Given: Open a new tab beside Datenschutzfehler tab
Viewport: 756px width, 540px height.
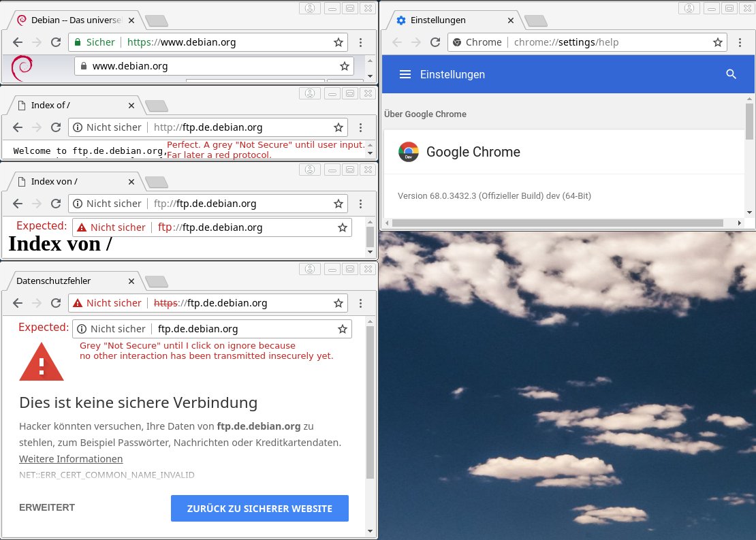Looking at the screenshot, I should pos(156,281).
